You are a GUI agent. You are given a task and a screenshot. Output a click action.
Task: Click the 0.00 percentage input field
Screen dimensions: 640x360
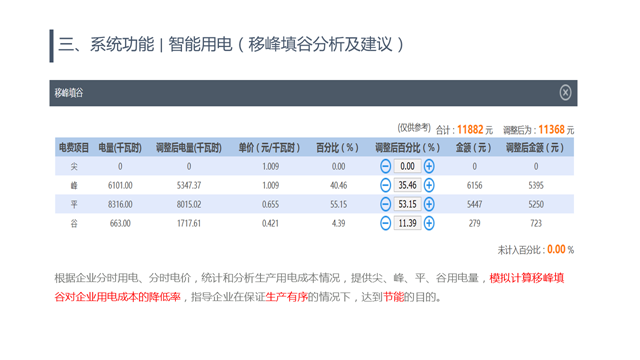click(407, 166)
